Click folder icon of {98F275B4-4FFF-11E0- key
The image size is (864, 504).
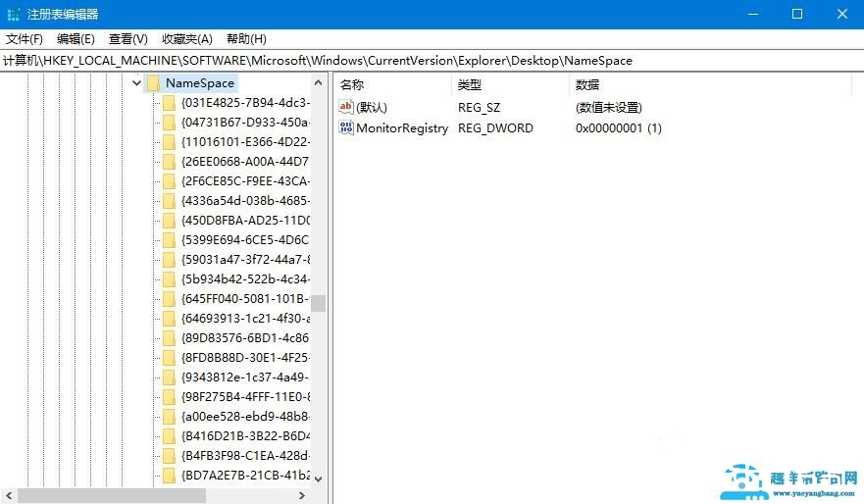point(169,396)
